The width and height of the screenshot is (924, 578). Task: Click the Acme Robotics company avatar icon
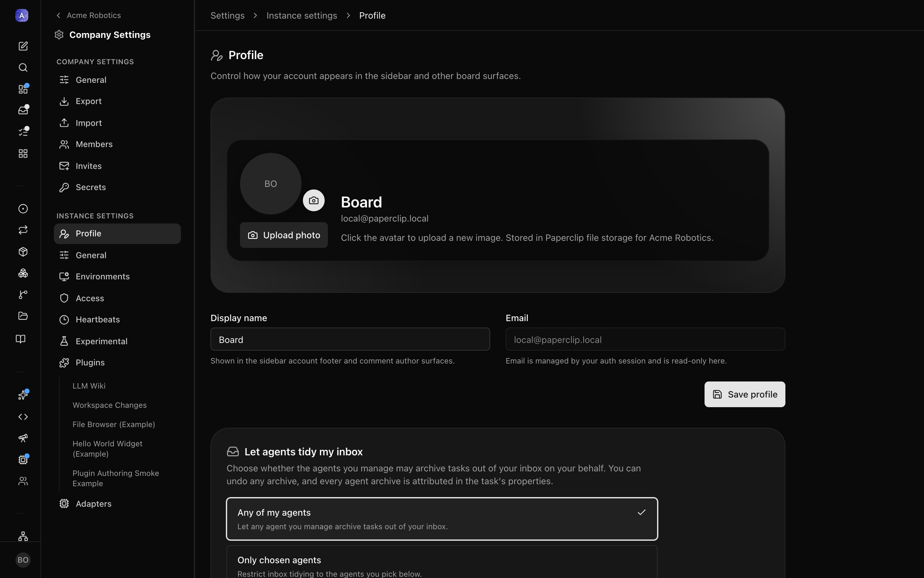(x=22, y=15)
